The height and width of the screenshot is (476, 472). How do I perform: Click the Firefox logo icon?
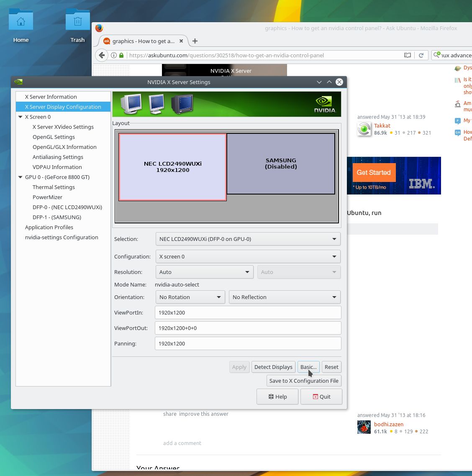99,28
